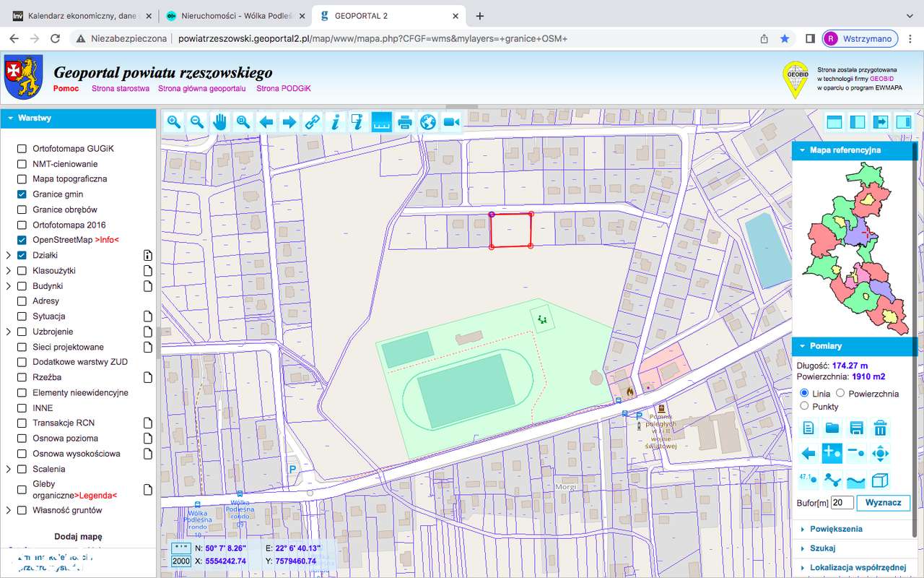This screenshot has width=924, height=578.
Task: Activate the ruler measurement tool
Action: pos(382,122)
